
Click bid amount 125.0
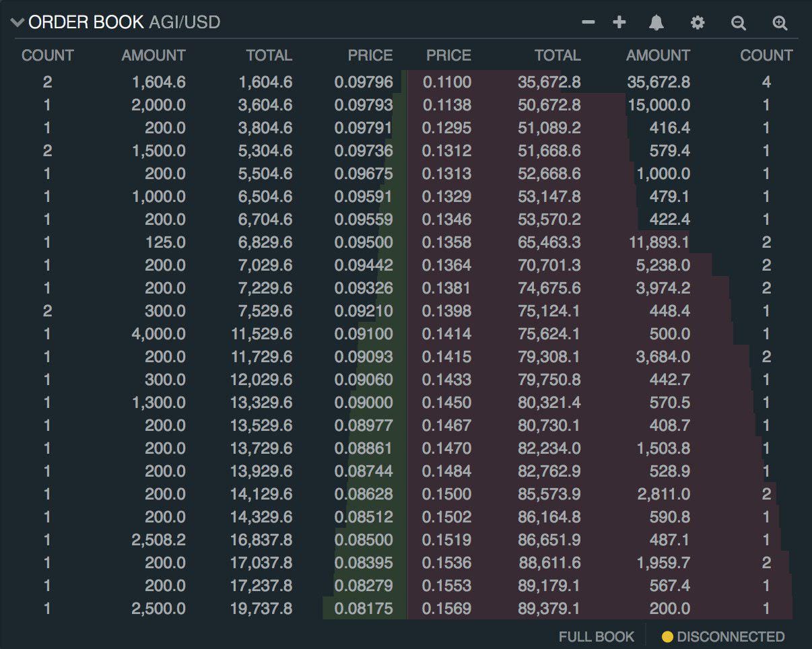tap(166, 242)
